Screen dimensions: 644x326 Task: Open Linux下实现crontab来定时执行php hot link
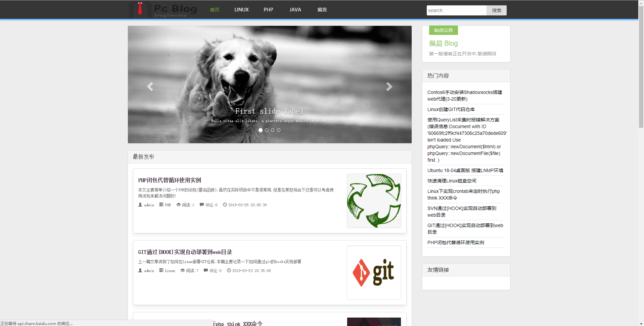[x=463, y=195]
